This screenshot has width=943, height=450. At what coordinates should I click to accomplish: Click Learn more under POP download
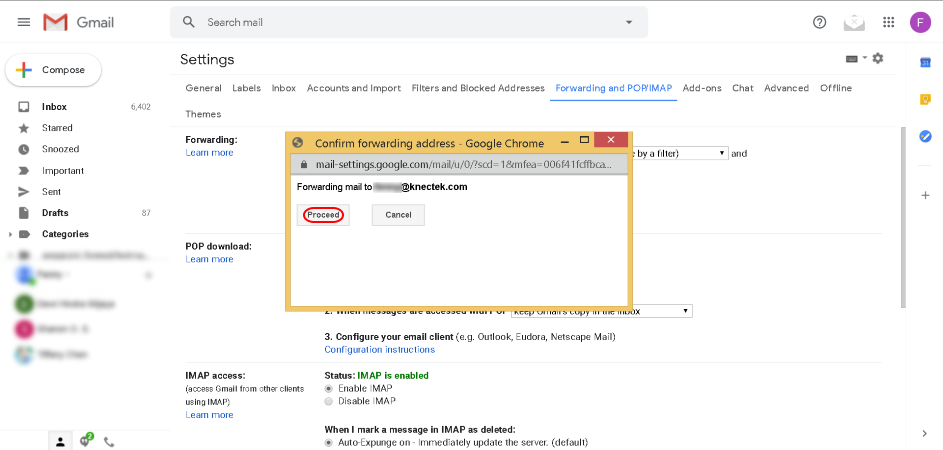point(209,259)
